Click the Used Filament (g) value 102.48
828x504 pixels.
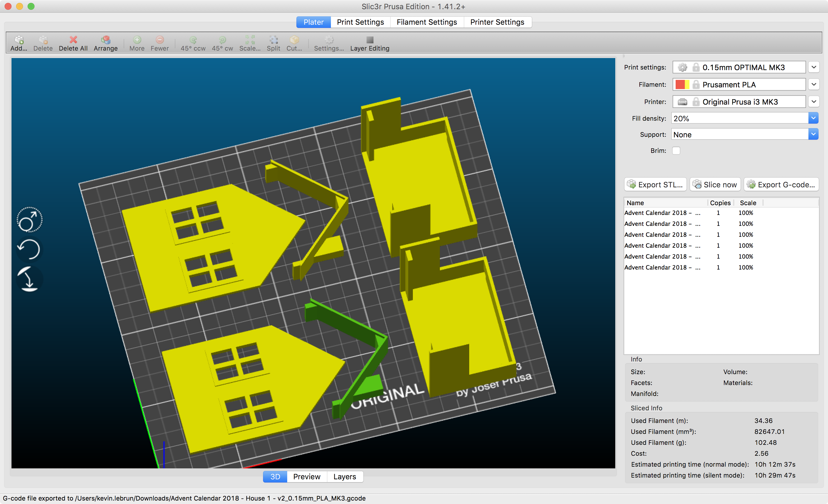(x=766, y=443)
